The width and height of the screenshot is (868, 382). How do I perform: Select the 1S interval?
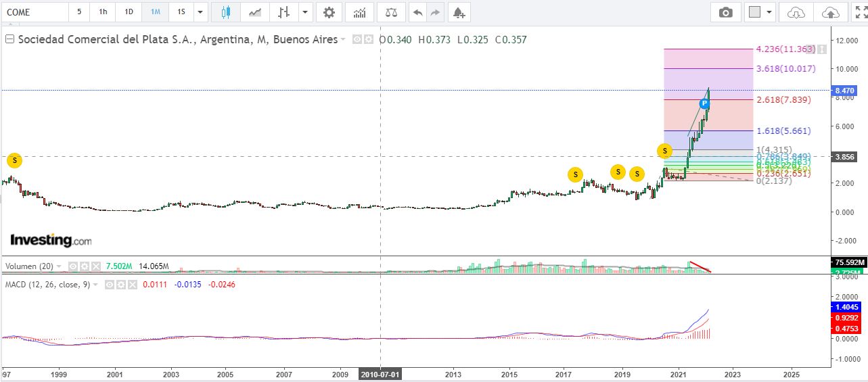point(181,12)
